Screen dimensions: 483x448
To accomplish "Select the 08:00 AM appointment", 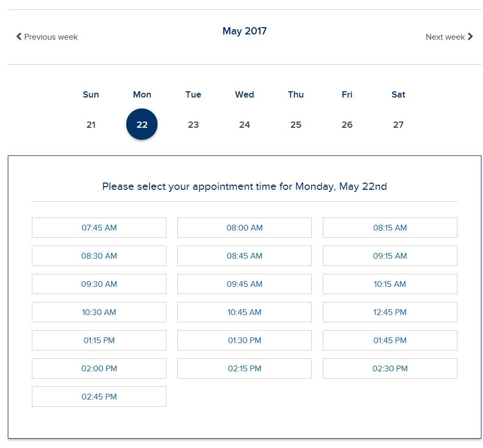I will click(245, 227).
